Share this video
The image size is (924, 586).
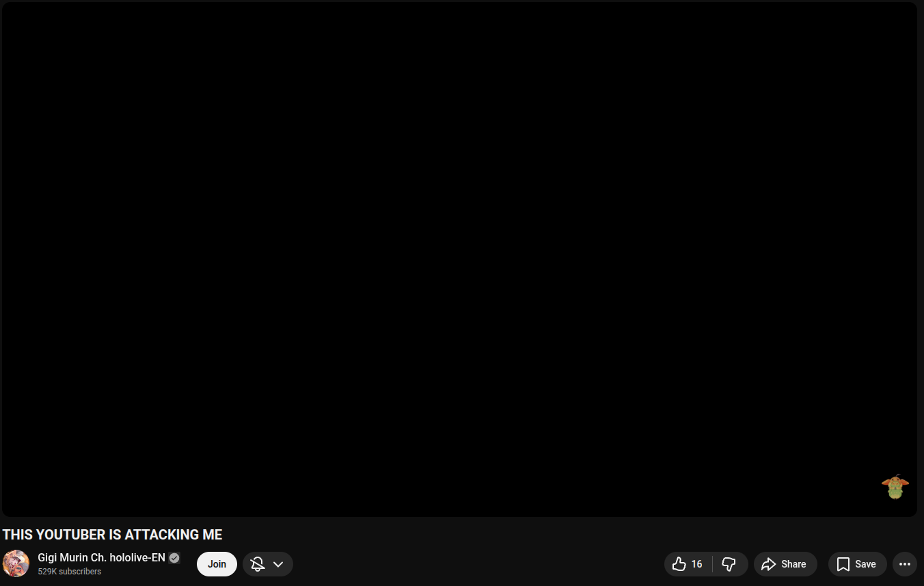[785, 564]
